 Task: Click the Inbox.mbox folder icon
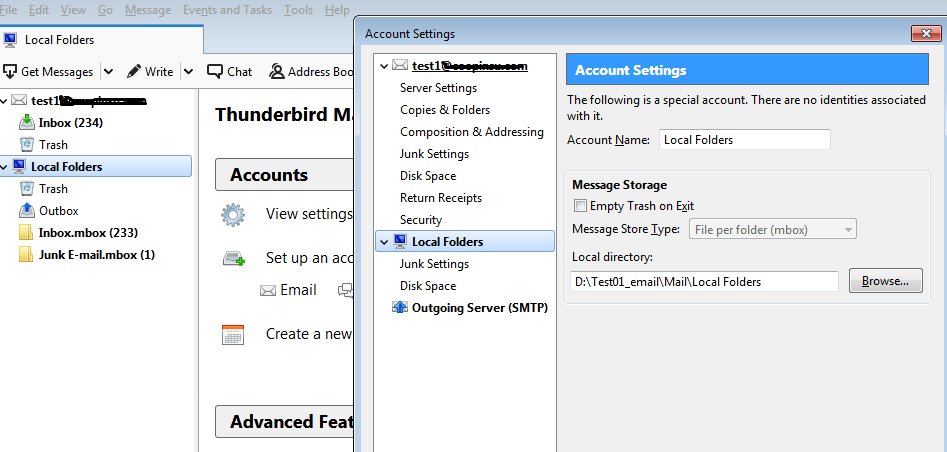(26, 233)
